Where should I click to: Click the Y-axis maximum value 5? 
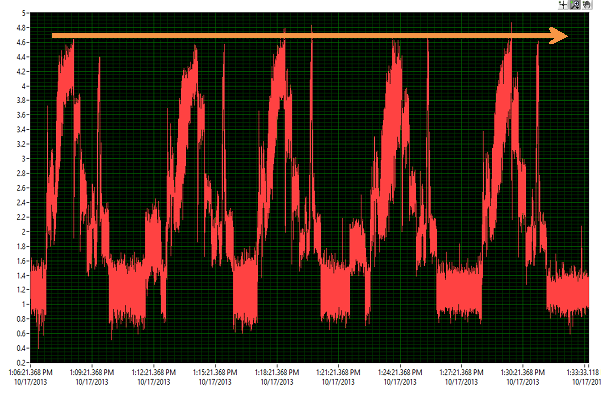pyautogui.click(x=24, y=13)
